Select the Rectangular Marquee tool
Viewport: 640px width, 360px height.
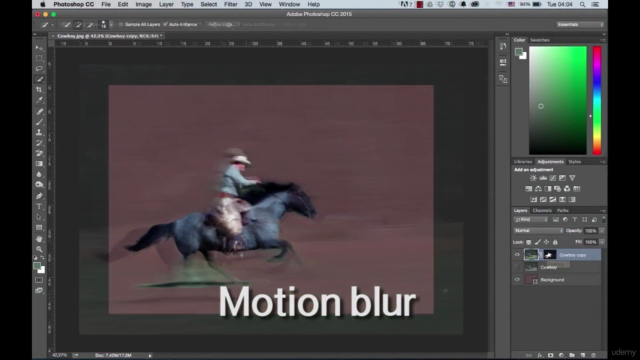pyautogui.click(x=39, y=58)
